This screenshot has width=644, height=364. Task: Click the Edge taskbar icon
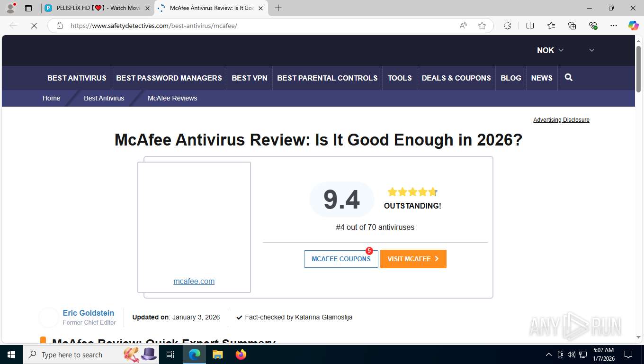pos(195,355)
